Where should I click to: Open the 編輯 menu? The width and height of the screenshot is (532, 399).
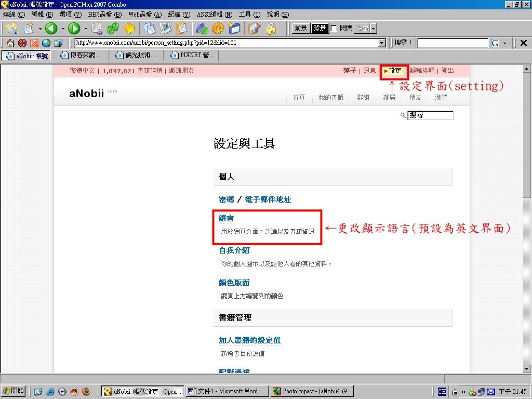42,14
